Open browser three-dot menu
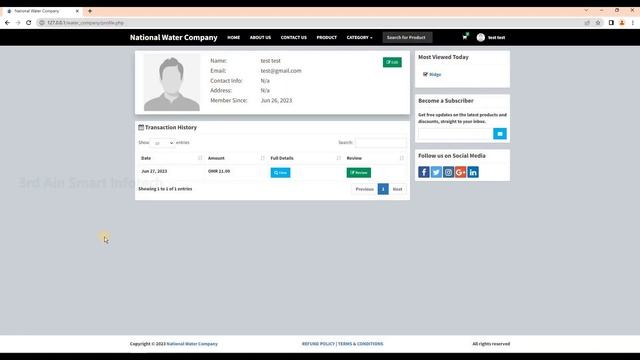Viewport: 640px width, 360px height. (x=633, y=23)
